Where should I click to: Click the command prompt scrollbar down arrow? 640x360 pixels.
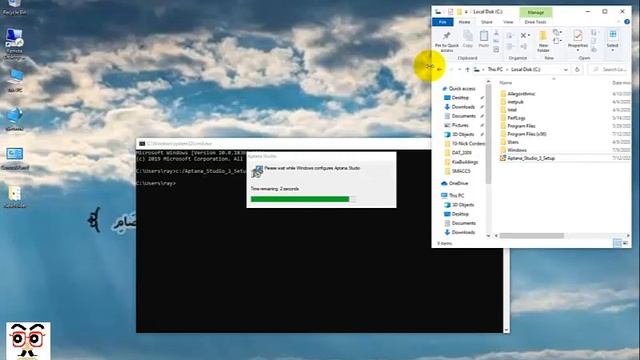(506, 330)
